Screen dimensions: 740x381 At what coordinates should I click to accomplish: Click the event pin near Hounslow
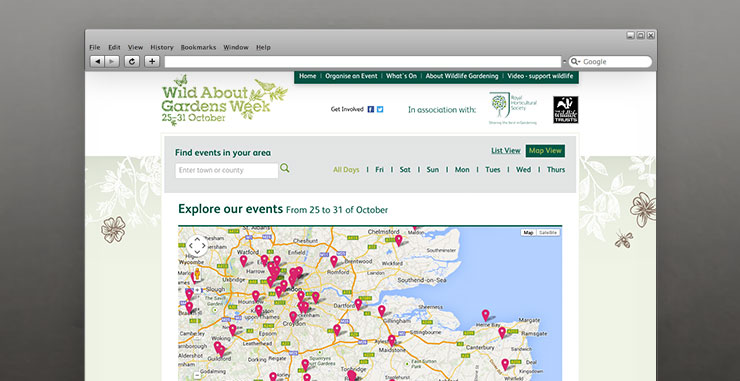256,296
